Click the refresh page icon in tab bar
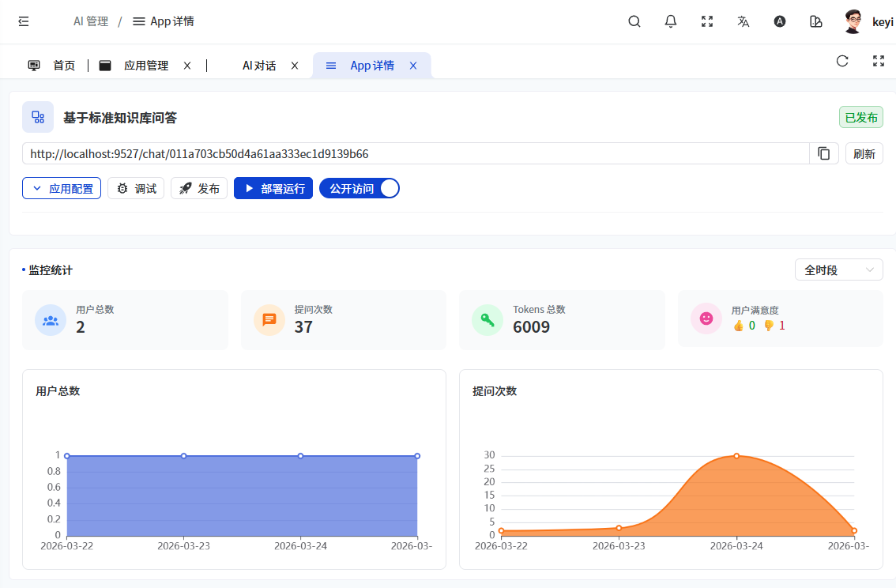The height and width of the screenshot is (588, 896). (x=842, y=61)
